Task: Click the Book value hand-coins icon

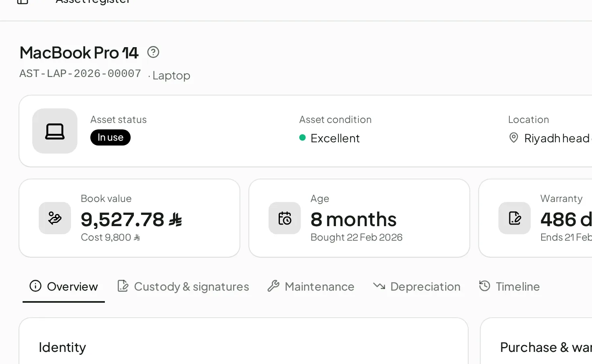Action: (x=55, y=218)
